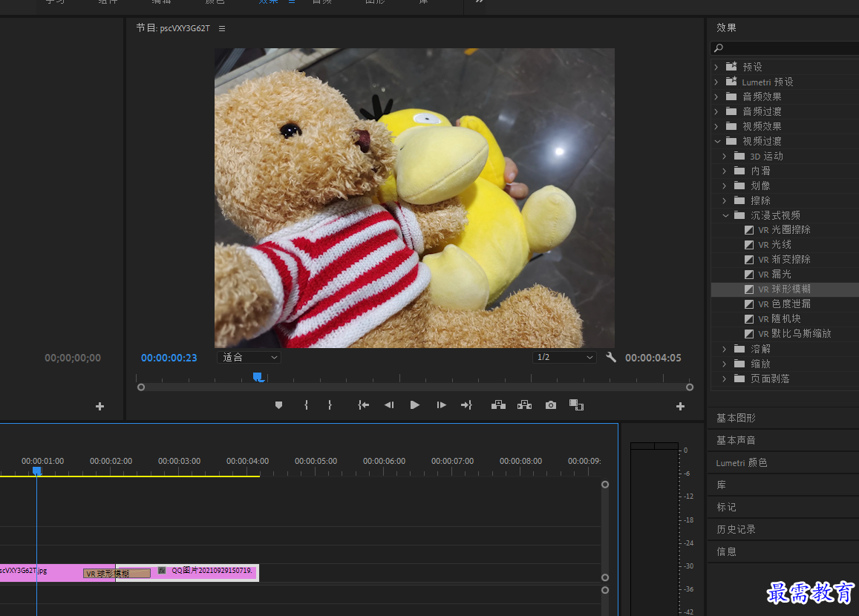Click the program zoom scrollbar left handle

(141, 387)
